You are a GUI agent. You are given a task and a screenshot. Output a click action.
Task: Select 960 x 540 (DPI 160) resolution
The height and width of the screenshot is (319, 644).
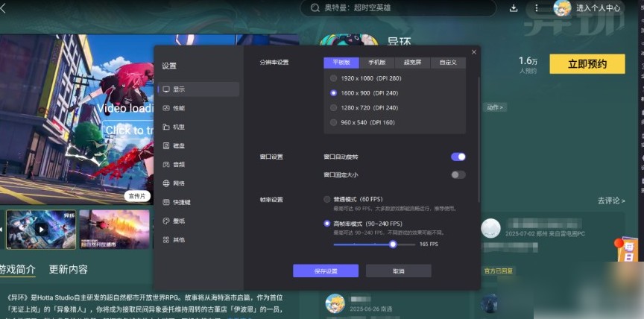click(333, 122)
